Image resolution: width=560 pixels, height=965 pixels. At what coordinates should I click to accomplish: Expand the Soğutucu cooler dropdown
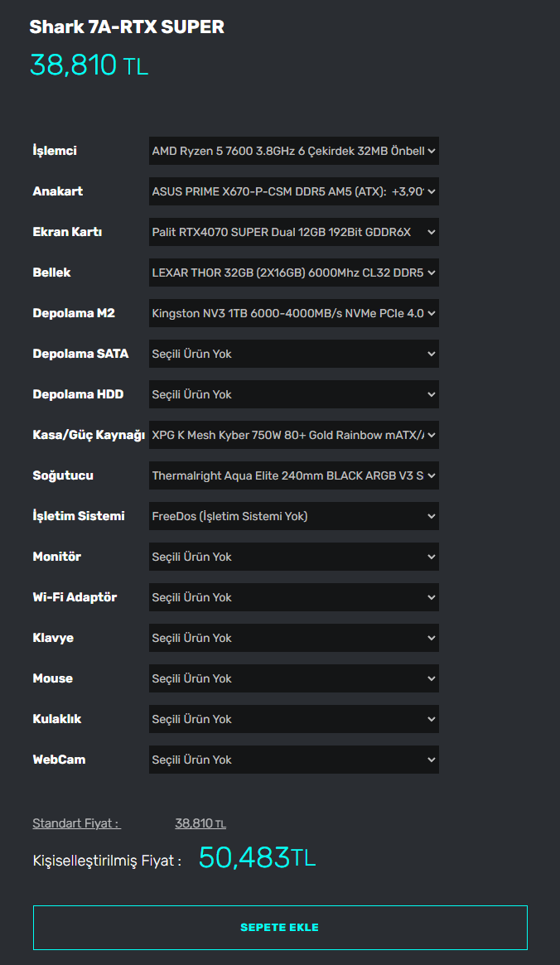293,475
